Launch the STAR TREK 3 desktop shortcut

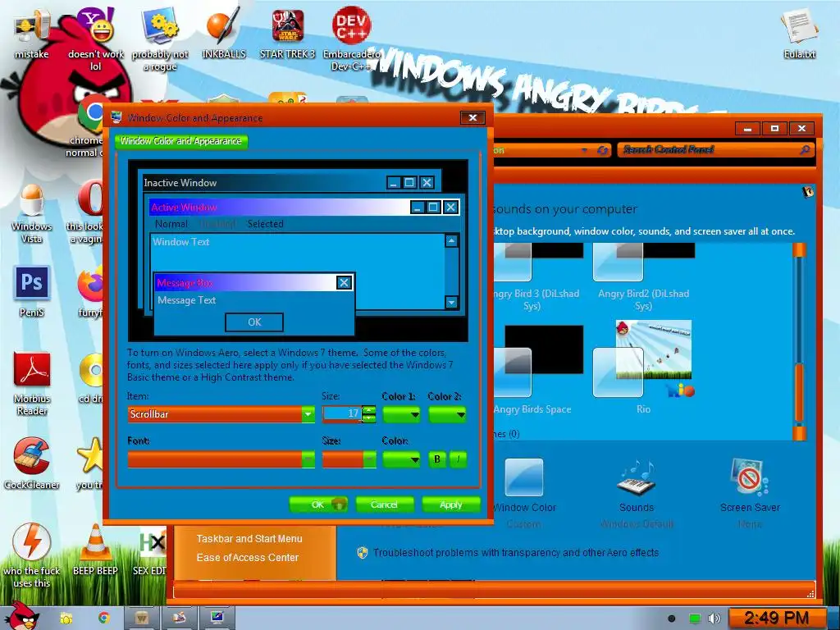(288, 33)
